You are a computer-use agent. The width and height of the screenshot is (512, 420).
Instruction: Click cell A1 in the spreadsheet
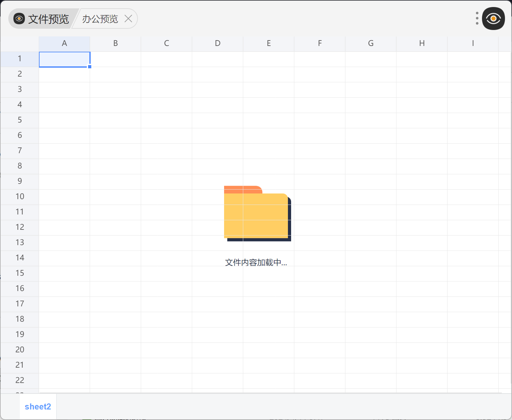coord(64,59)
